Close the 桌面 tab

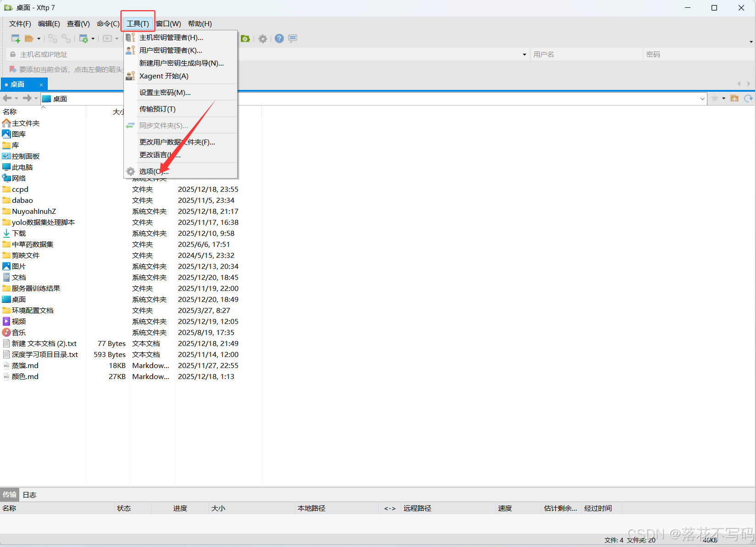pyautogui.click(x=41, y=85)
